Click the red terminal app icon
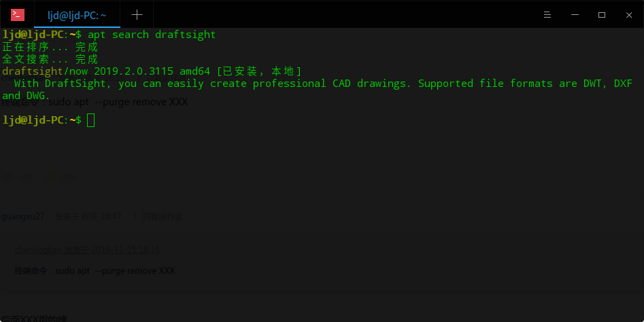 point(18,15)
